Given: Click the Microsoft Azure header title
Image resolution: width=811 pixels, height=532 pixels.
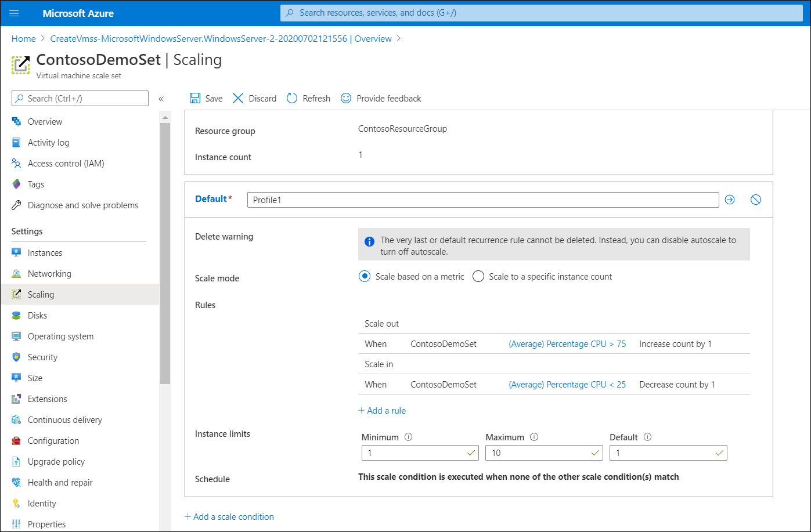Looking at the screenshot, I should click(78, 13).
